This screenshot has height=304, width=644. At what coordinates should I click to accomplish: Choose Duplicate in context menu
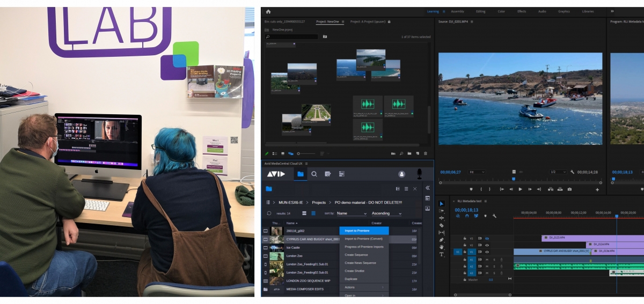[x=364, y=279]
